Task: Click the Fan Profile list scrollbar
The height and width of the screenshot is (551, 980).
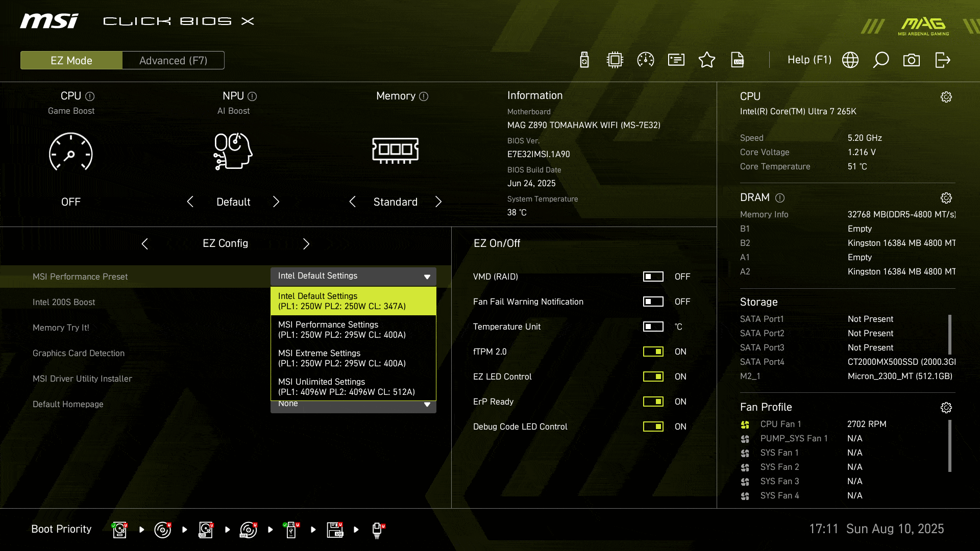Action: tap(950, 446)
